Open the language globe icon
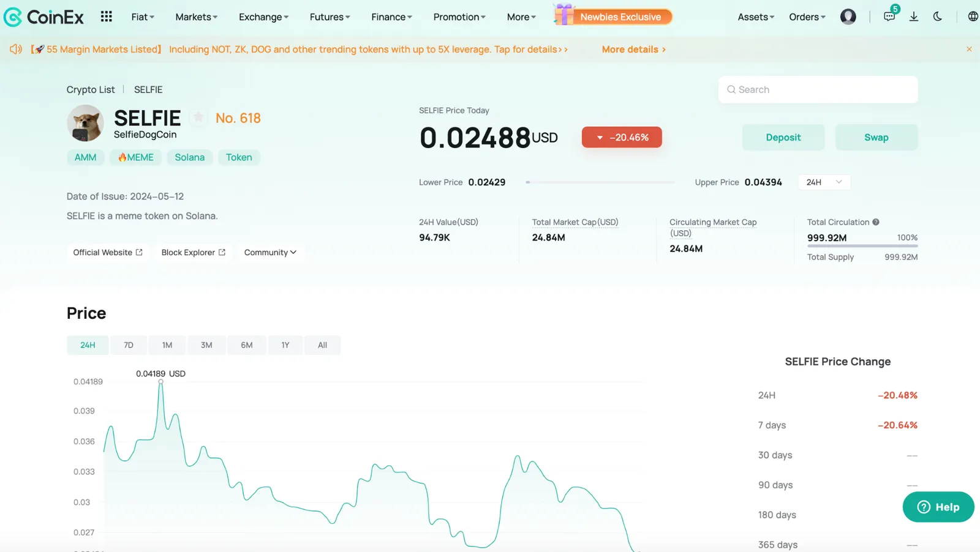The width and height of the screenshot is (980, 552). [973, 17]
